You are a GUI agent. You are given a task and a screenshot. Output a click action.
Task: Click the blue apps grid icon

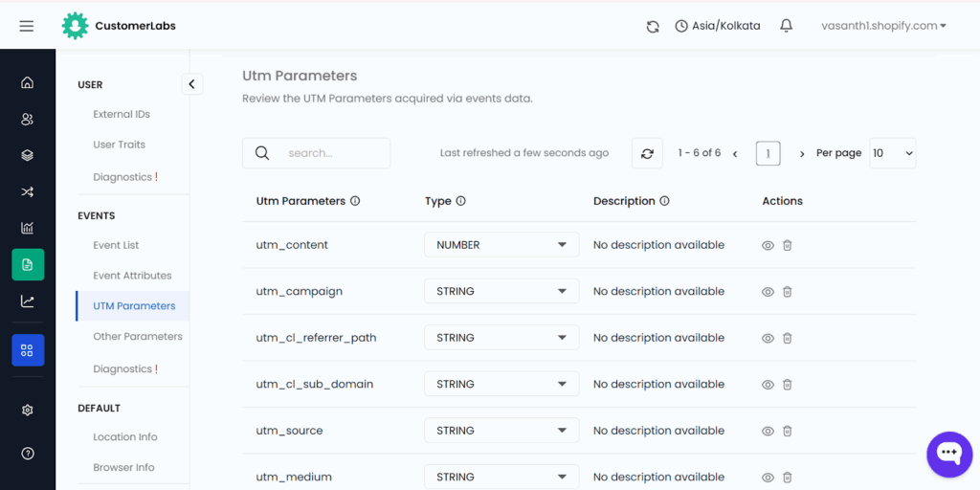coord(28,350)
